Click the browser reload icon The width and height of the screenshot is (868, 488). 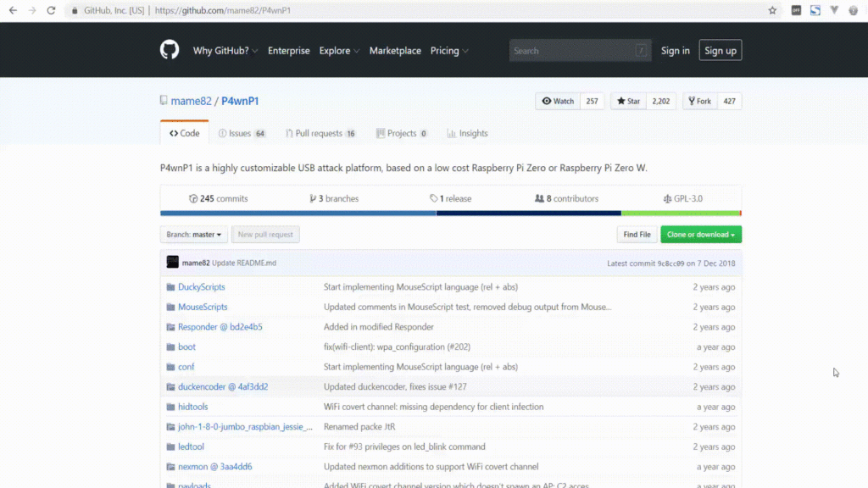point(52,10)
